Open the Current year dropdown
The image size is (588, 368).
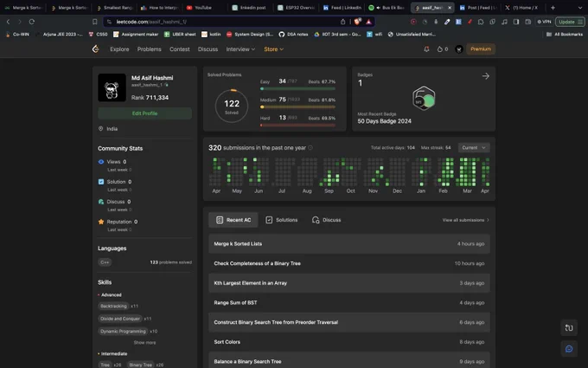point(474,147)
